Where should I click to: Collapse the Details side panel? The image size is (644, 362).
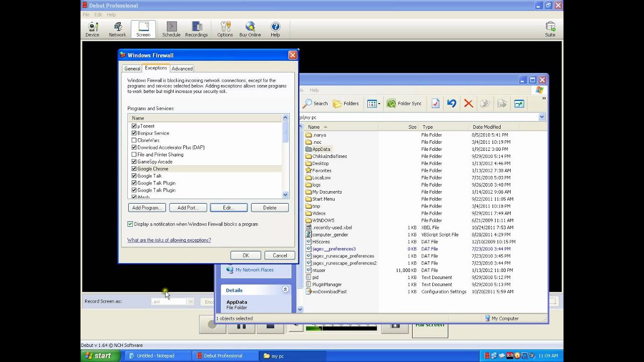pyautogui.click(x=285, y=290)
